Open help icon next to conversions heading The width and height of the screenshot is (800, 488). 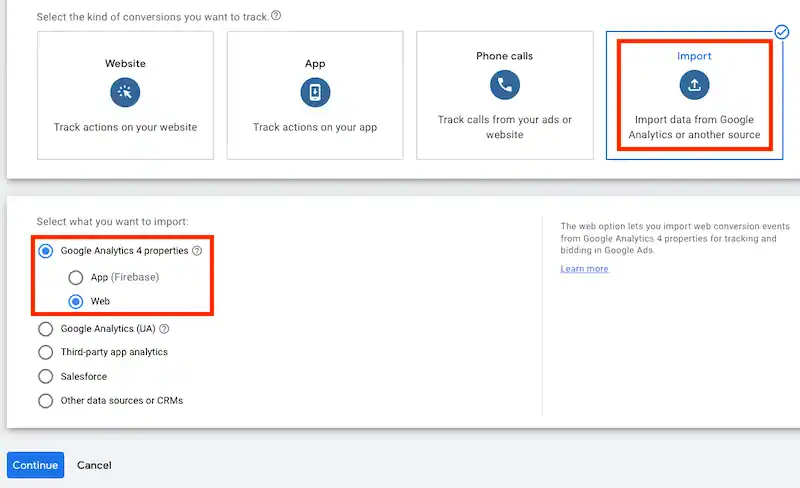276,15
